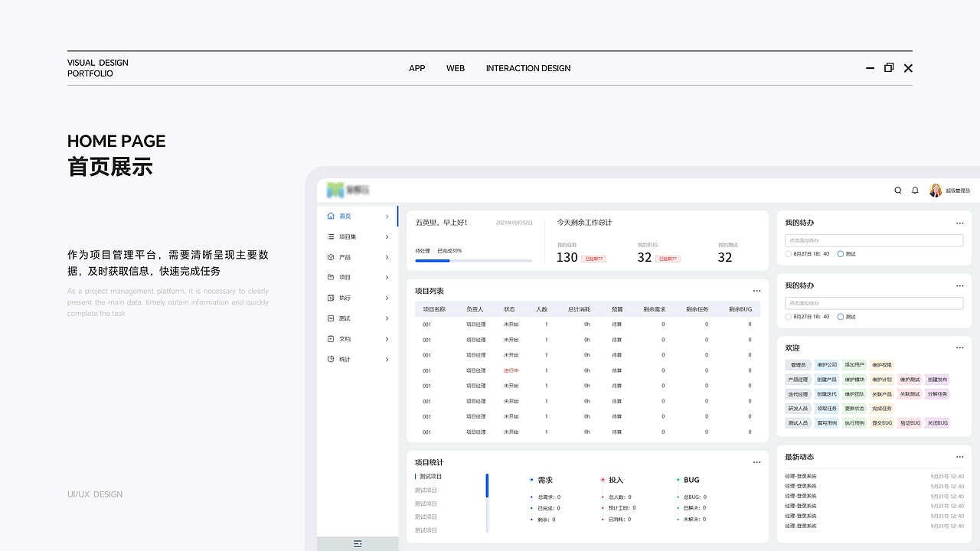
Task: Expand the 首页 chevron arrow
Action: (387, 217)
